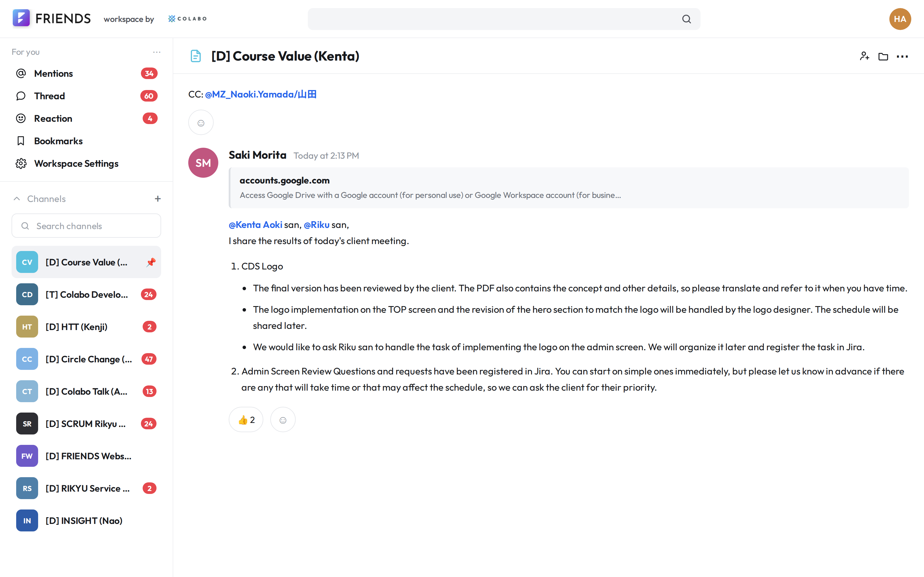924x577 pixels.
Task: Click the @MZ_Naoki.Yamada mention link
Action: pyautogui.click(x=261, y=94)
